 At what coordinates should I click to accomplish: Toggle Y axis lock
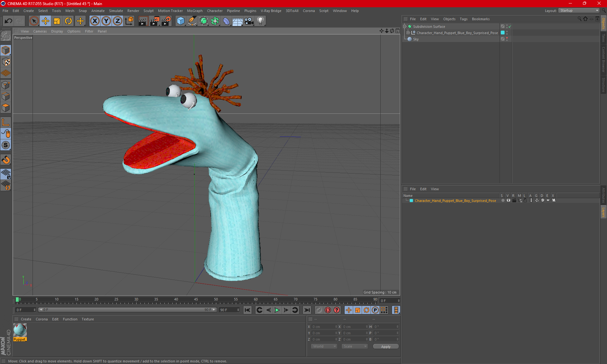pyautogui.click(x=106, y=21)
